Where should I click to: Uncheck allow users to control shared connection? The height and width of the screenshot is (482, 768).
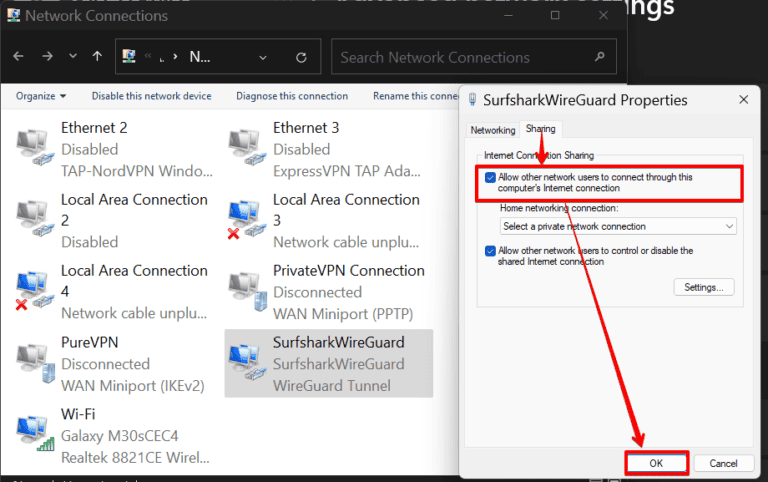(x=490, y=251)
